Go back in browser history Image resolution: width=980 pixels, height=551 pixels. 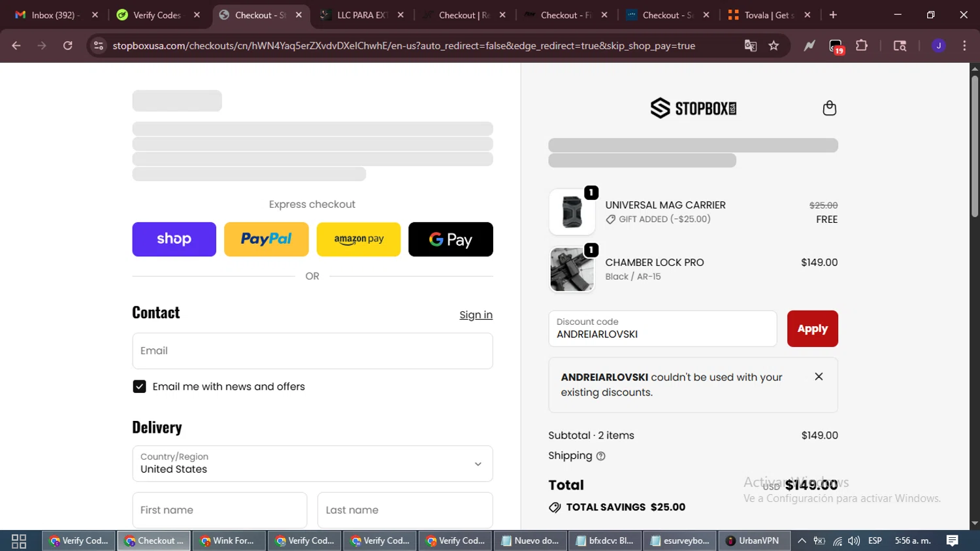click(x=16, y=46)
